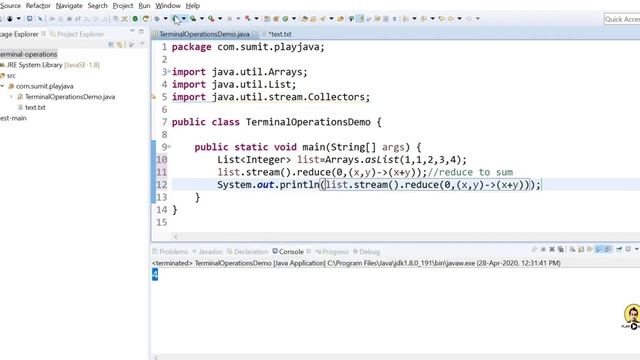Image resolution: width=640 pixels, height=360 pixels.
Task: Click Remove Launch X in Console toolbar
Action: tap(552, 249)
